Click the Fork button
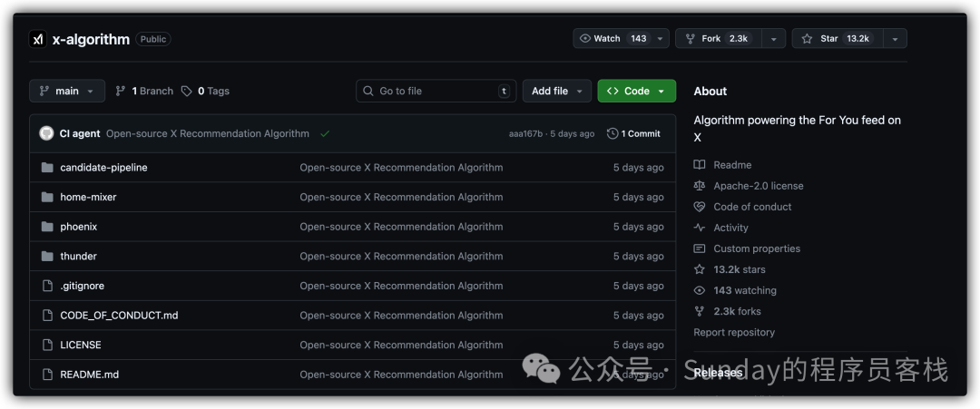The height and width of the screenshot is (409, 980). [719, 39]
